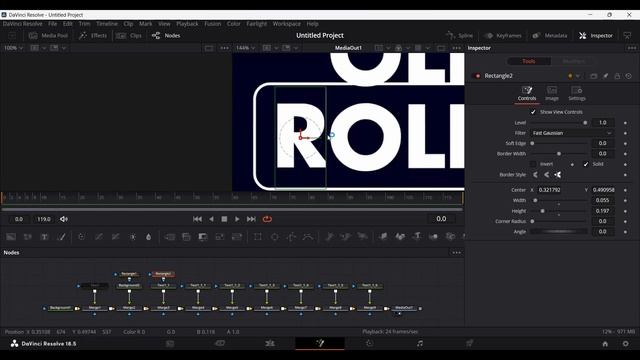This screenshot has width=640, height=360.
Task: Open the Spline editor
Action: [x=460, y=36]
